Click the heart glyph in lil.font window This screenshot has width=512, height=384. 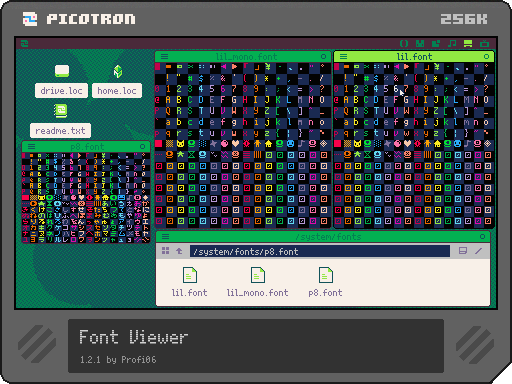tap(407, 144)
